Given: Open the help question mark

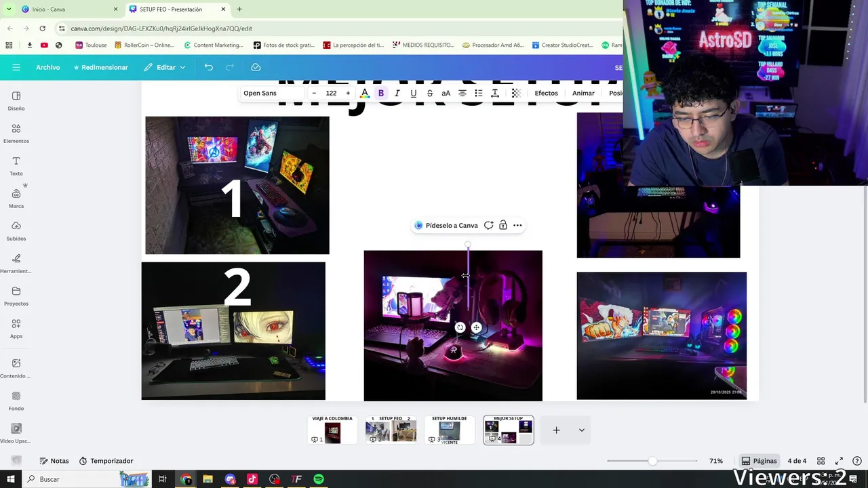Looking at the screenshot, I should click(856, 461).
